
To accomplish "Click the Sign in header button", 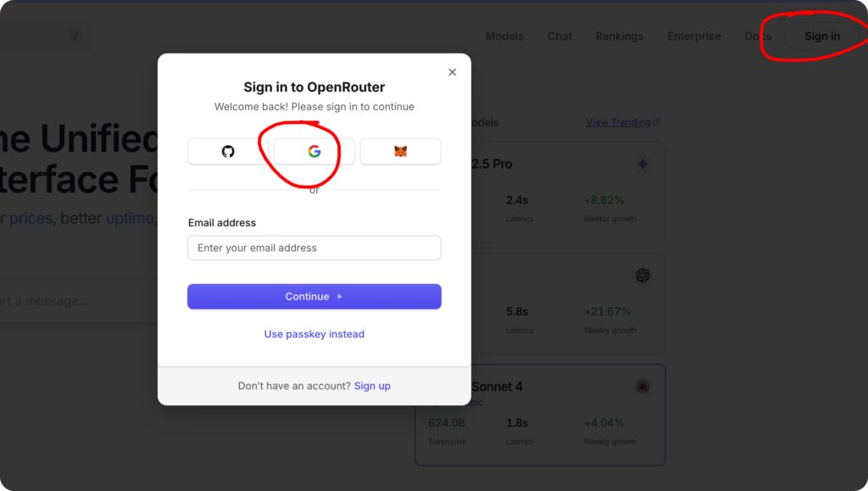I will pos(822,36).
